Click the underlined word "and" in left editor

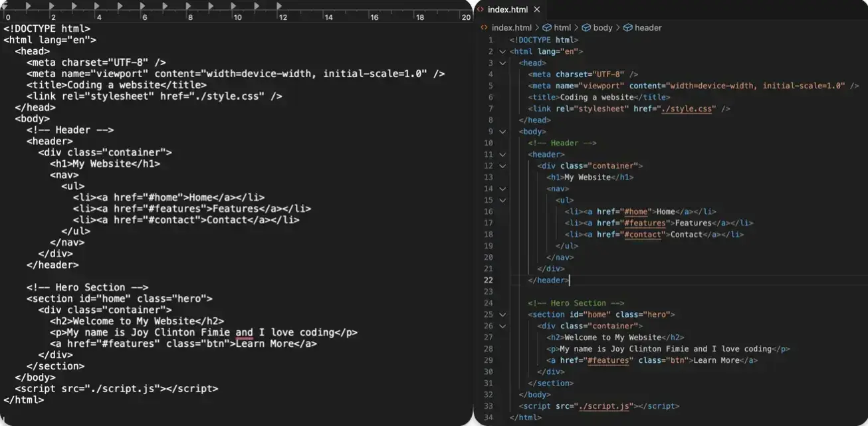244,332
